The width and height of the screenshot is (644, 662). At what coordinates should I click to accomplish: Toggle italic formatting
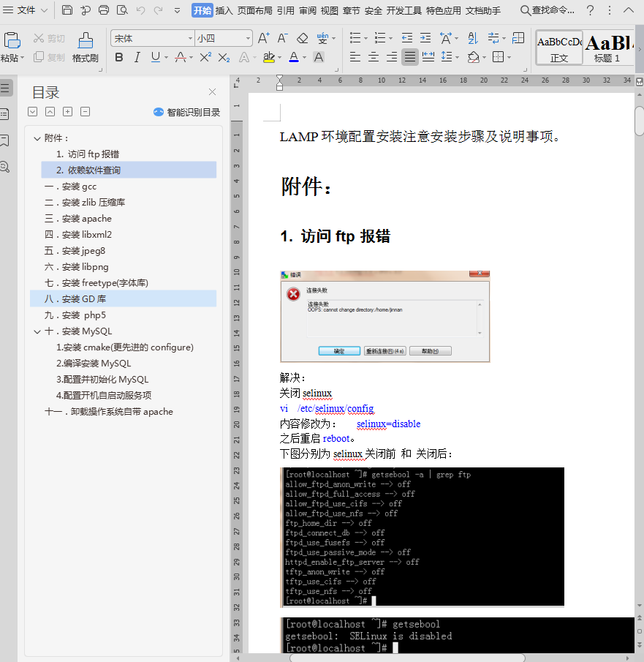point(137,57)
